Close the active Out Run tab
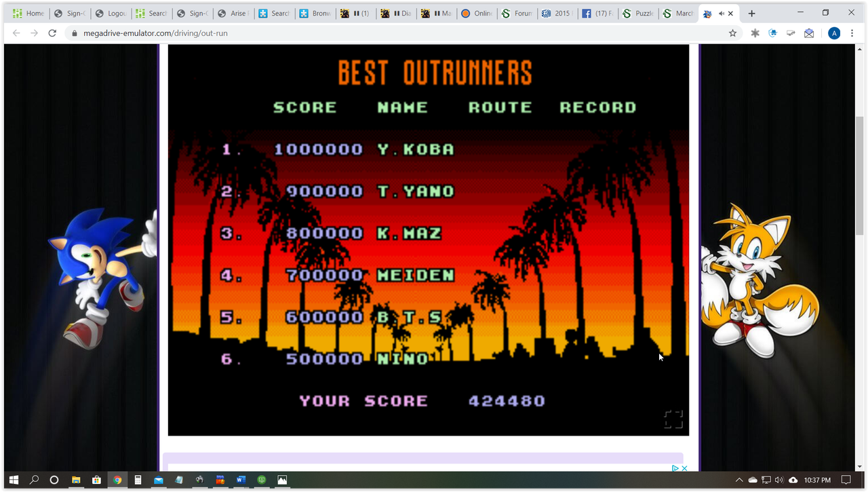Image resolution: width=868 pixels, height=492 pixels. (x=730, y=14)
